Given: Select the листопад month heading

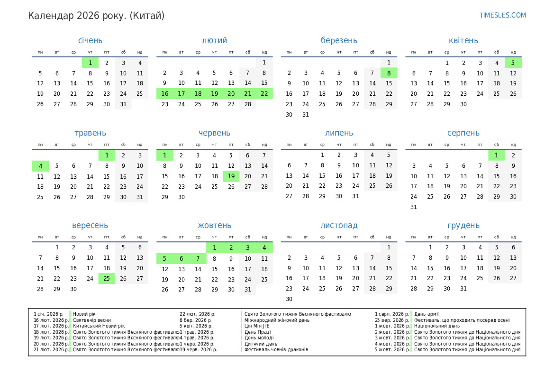Looking at the screenshot, I should point(339,226).
